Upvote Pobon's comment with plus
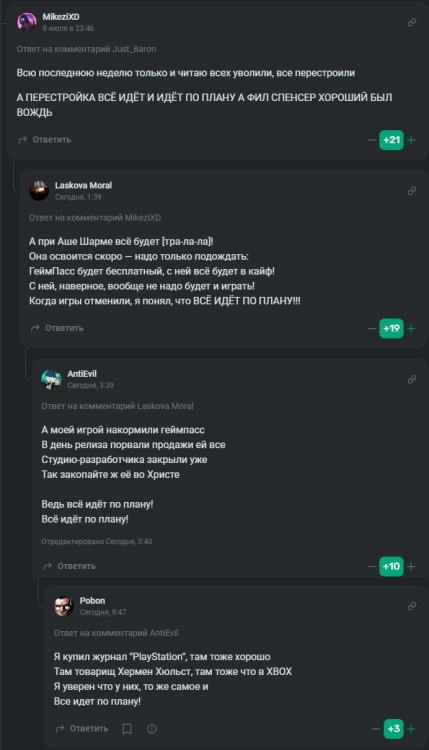This screenshot has height=750, width=429. 411,728
